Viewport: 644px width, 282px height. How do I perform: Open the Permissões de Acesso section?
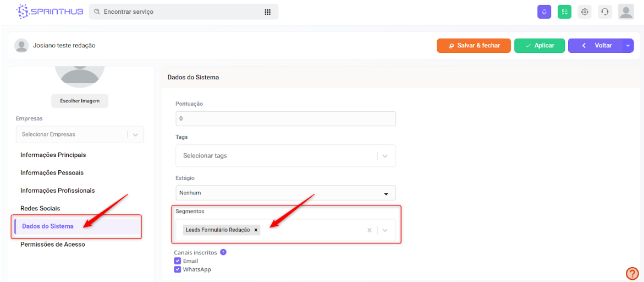click(x=53, y=244)
